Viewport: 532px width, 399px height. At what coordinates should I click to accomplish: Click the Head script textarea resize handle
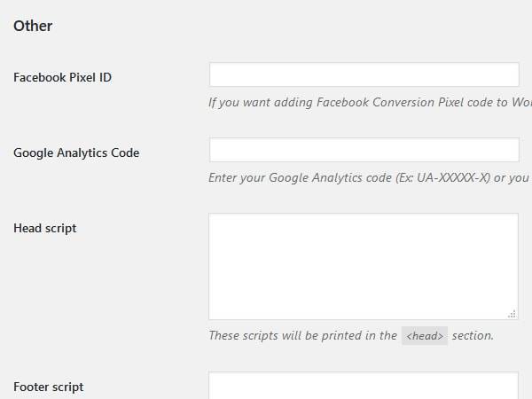[512, 314]
